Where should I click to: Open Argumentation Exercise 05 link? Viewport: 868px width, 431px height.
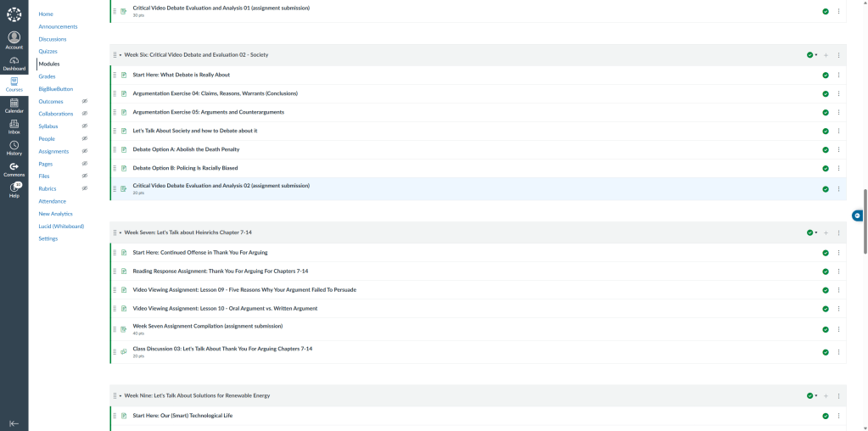click(x=208, y=112)
